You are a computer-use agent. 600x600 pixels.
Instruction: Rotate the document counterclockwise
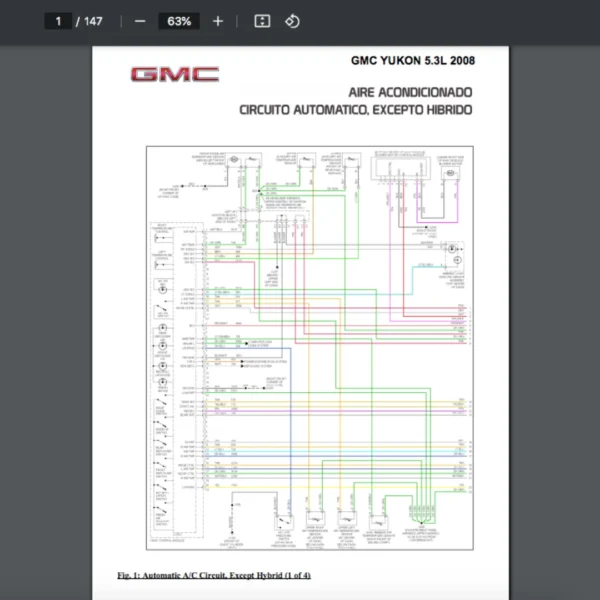click(x=292, y=21)
